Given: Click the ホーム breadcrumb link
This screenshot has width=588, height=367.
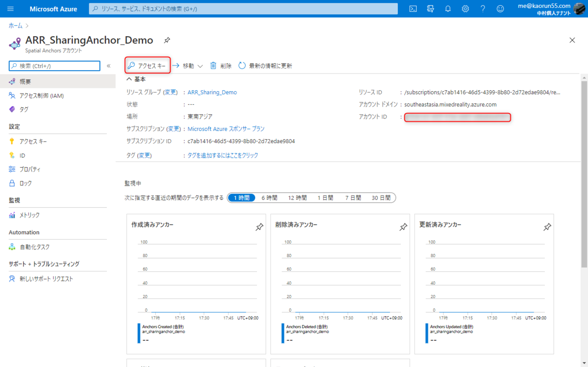Looking at the screenshot, I should click(15, 24).
